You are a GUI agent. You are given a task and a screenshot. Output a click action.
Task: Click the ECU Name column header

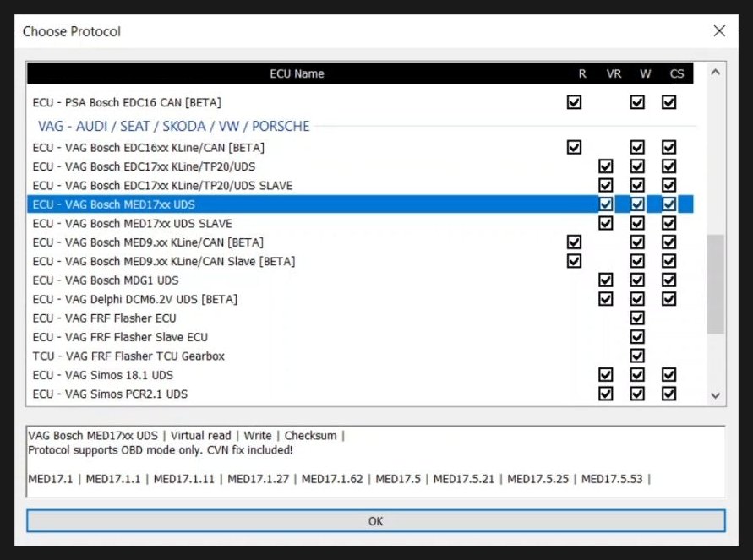[x=297, y=73]
